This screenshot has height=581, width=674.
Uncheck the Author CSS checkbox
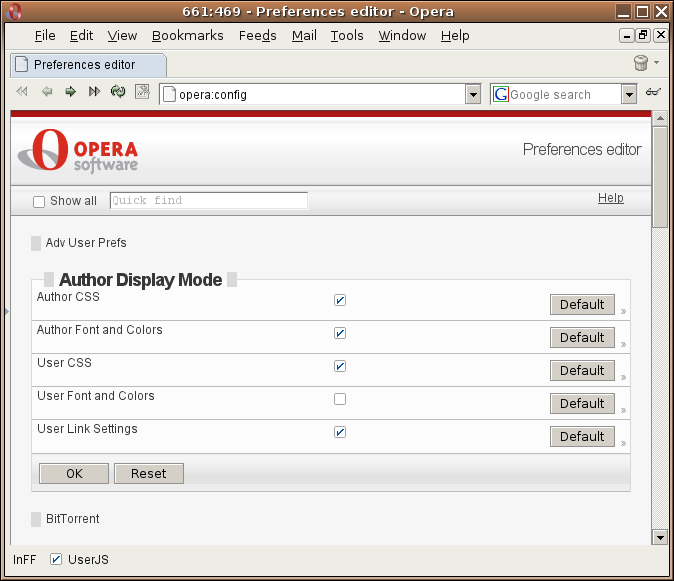pyautogui.click(x=340, y=300)
